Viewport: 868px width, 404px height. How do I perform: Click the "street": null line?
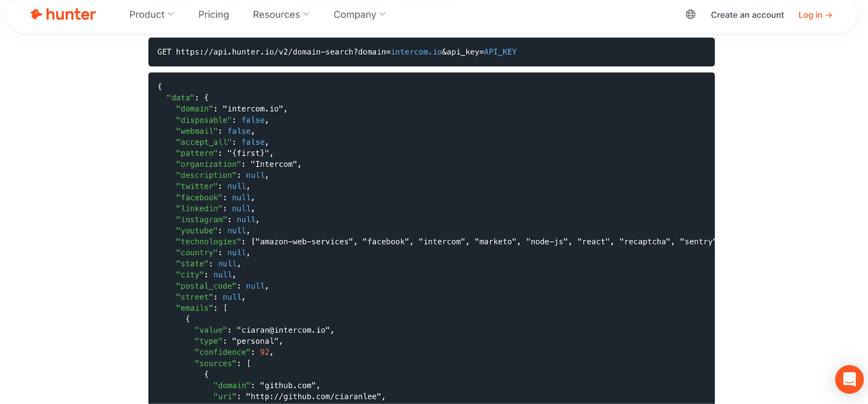pos(210,297)
